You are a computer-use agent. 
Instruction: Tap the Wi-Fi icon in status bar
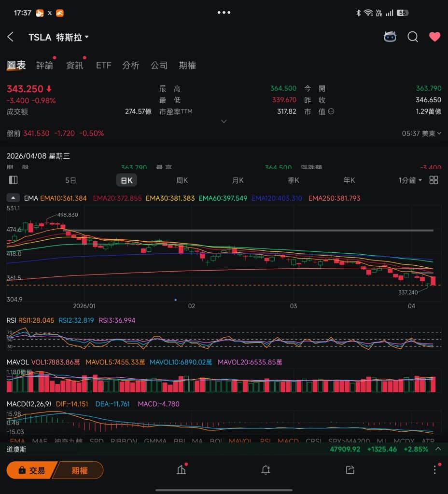point(368,13)
